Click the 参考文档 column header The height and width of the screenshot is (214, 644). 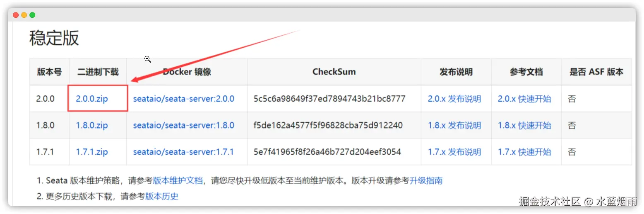click(526, 72)
